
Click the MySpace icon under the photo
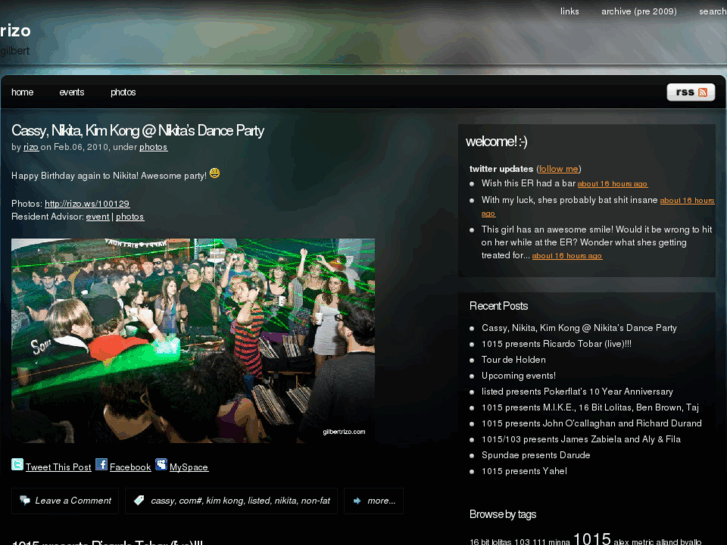[161, 464]
